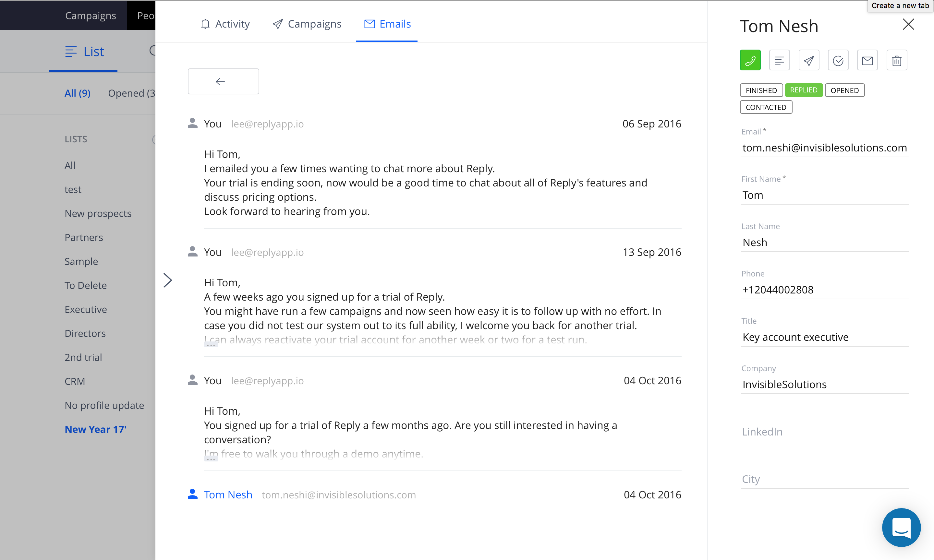934x560 pixels.
Task: Click the green phone call icon
Action: pyautogui.click(x=750, y=60)
